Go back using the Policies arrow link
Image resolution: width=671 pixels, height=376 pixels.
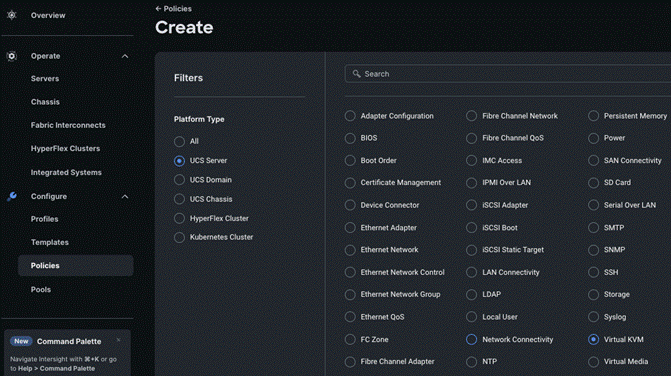click(x=173, y=9)
